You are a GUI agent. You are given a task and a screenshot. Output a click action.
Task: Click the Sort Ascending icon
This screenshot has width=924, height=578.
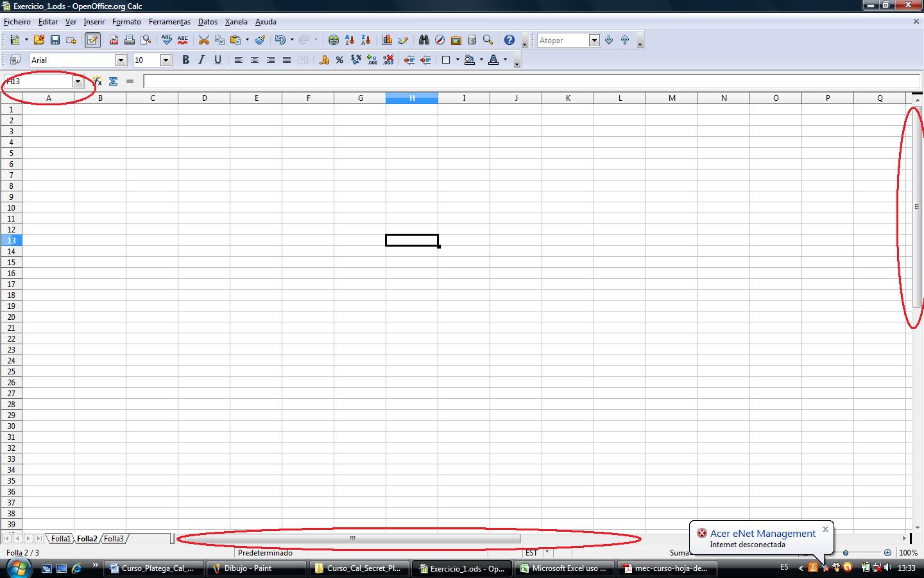click(x=350, y=40)
